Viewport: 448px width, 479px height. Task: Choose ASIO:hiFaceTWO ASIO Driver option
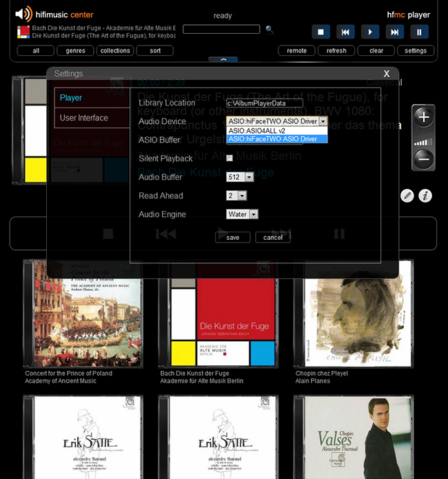[277, 139]
